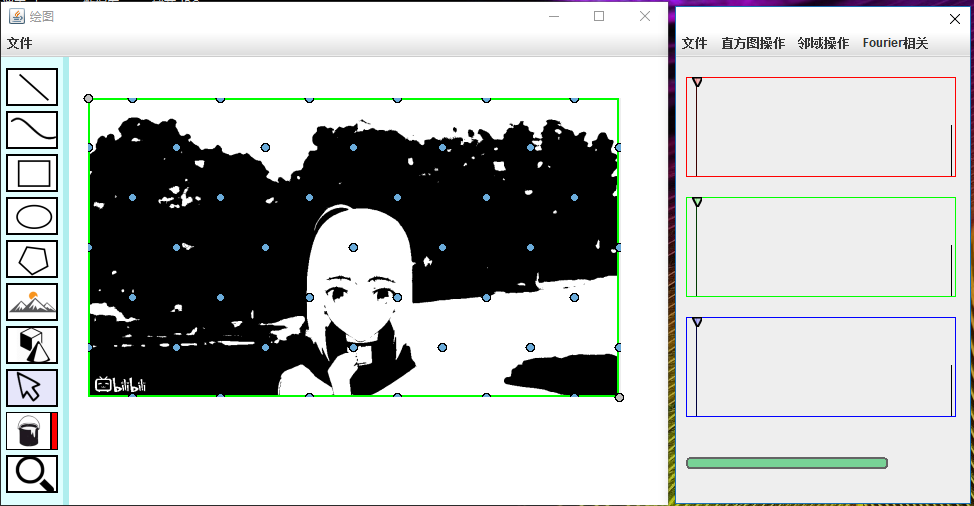This screenshot has width=974, height=506.
Task: Click the Java icon in 绘图 title bar
Action: (x=17, y=16)
